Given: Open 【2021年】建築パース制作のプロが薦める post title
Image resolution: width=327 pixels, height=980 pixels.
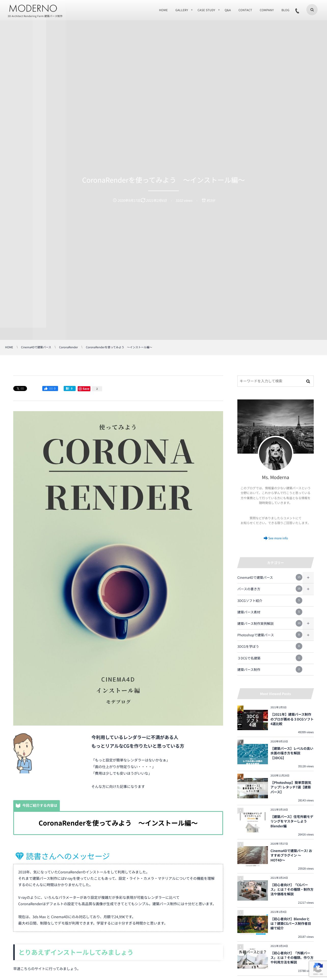Looking at the screenshot, I should pyautogui.click(x=292, y=719).
